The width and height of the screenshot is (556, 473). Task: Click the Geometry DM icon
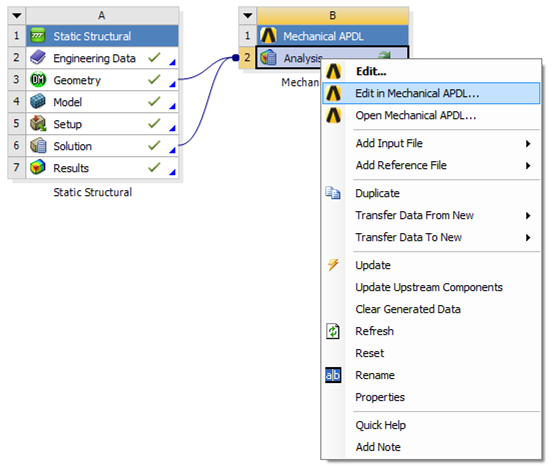[x=38, y=79]
